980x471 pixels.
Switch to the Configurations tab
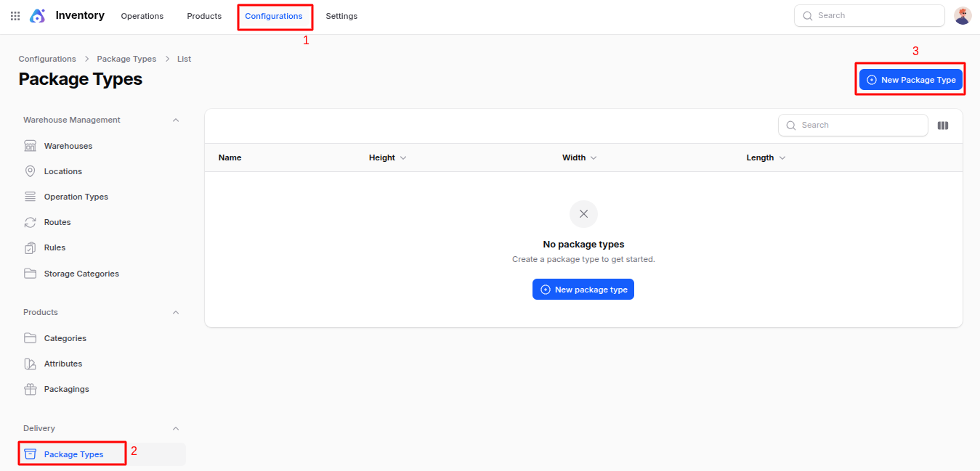tap(275, 16)
